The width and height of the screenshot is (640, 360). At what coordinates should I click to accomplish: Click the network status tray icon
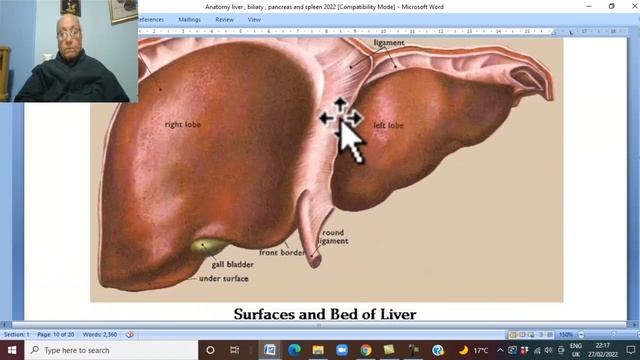coord(537,350)
